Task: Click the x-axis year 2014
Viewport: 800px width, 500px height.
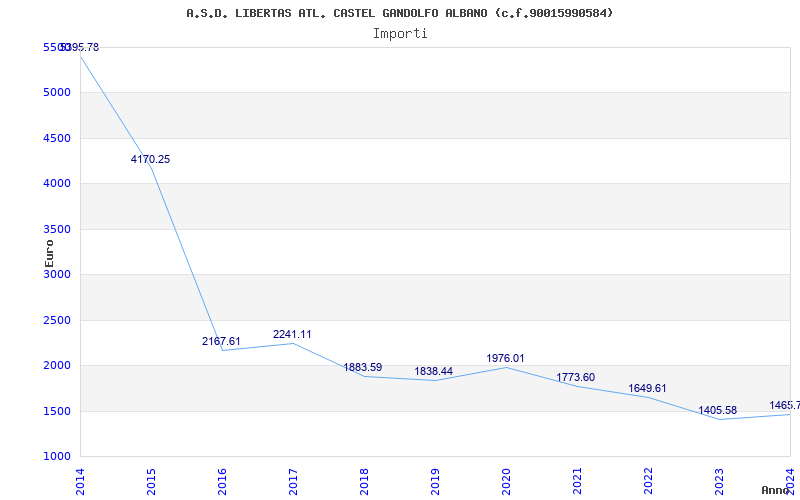Action: click(80, 482)
